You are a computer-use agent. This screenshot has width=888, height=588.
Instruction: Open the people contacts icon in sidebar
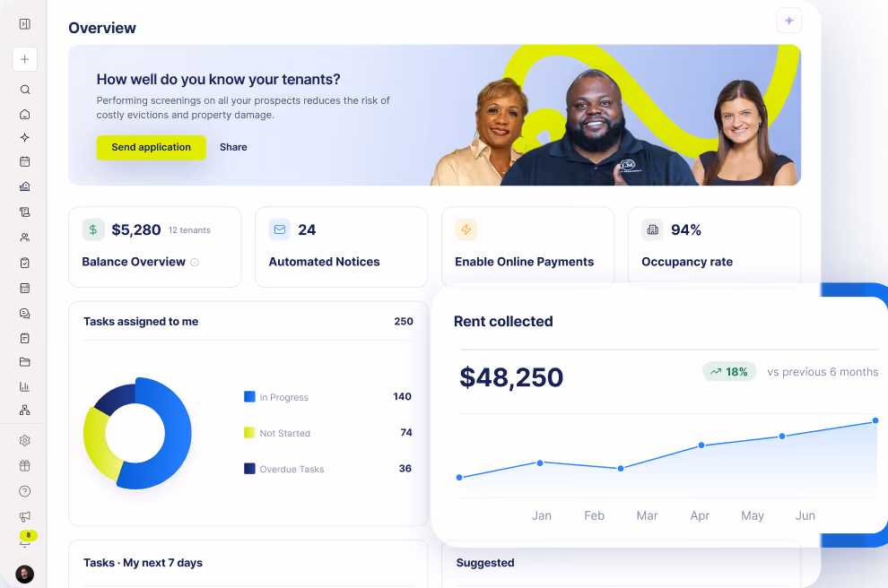25,238
